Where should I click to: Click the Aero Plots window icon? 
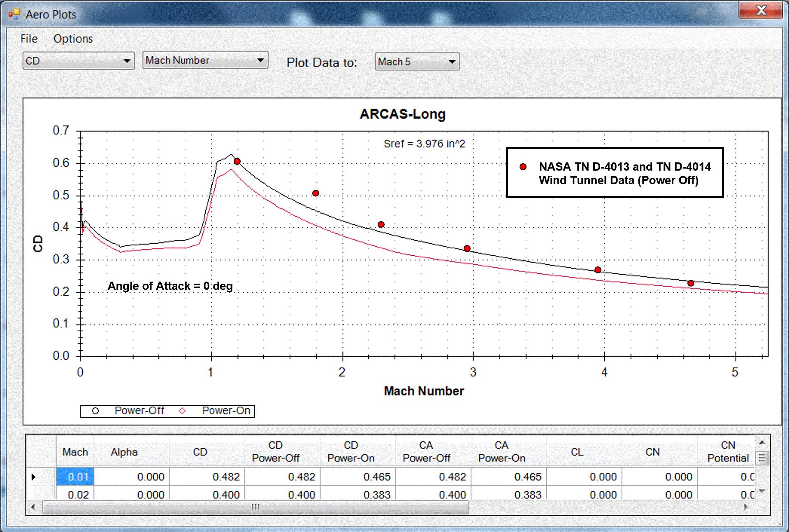[14, 14]
